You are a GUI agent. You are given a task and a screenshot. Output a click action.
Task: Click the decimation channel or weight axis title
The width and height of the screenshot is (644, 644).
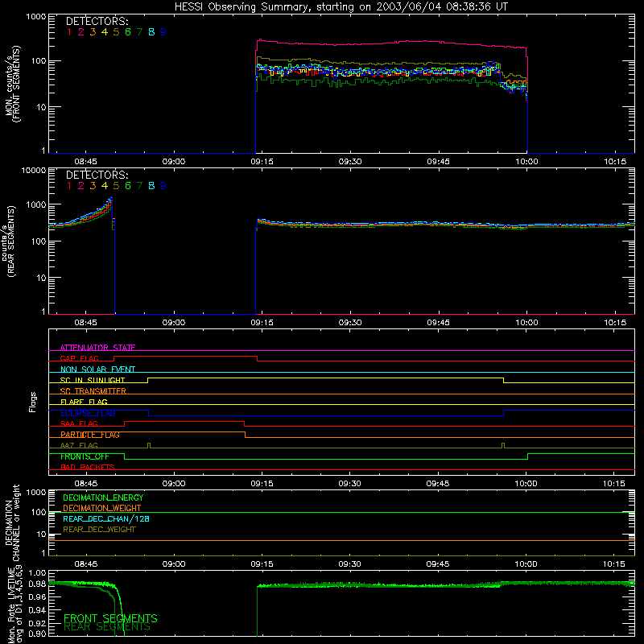pyautogui.click(x=12, y=523)
